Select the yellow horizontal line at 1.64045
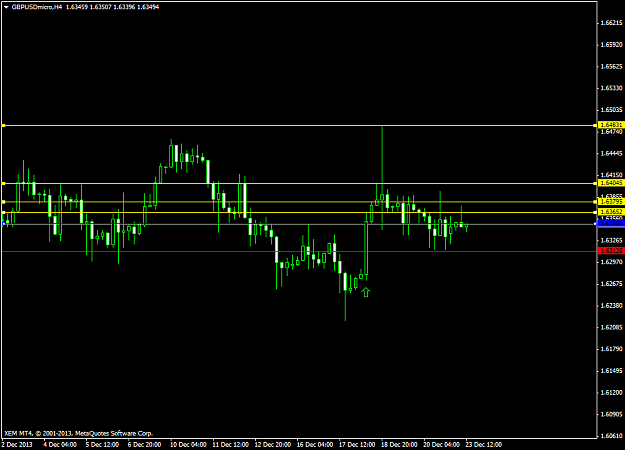 299,184
